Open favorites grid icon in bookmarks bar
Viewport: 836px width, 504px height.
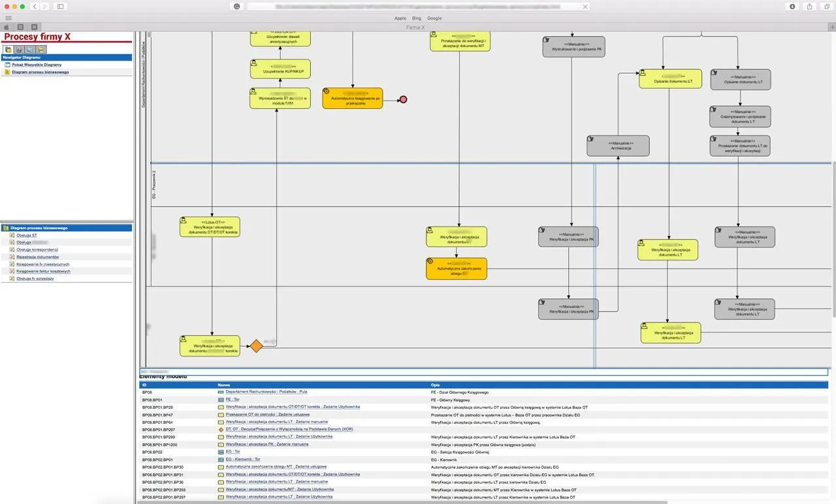click(8, 18)
